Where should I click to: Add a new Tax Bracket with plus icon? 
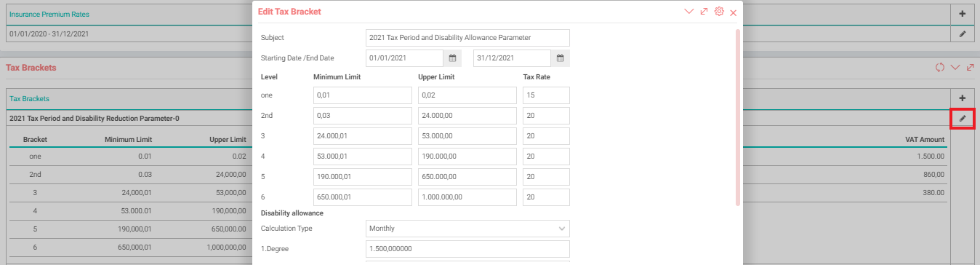963,98
